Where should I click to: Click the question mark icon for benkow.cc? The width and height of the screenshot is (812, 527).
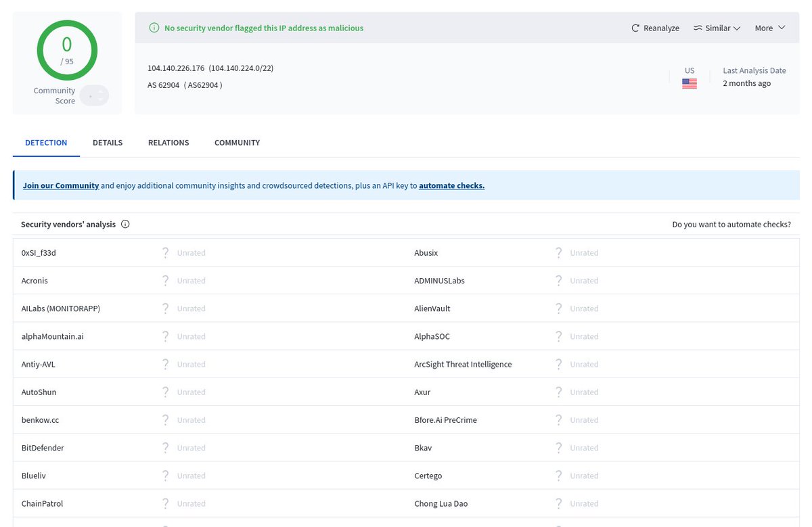165,420
